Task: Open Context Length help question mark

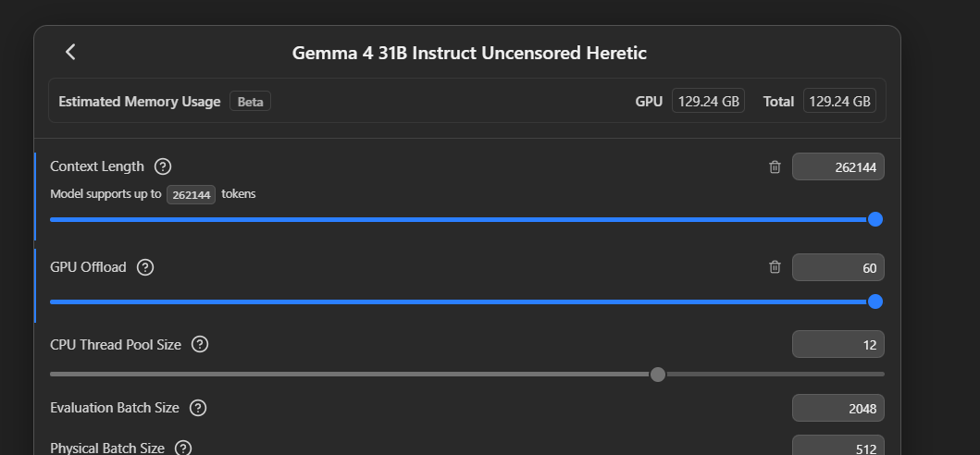Action: (163, 166)
